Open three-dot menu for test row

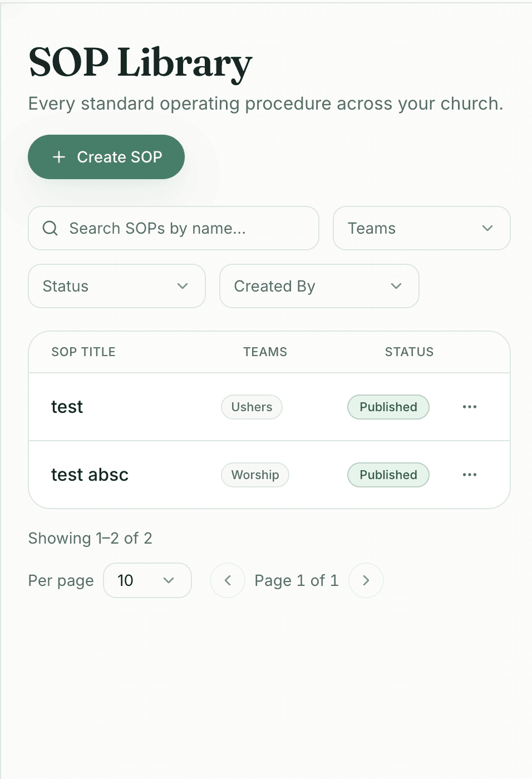pos(470,407)
